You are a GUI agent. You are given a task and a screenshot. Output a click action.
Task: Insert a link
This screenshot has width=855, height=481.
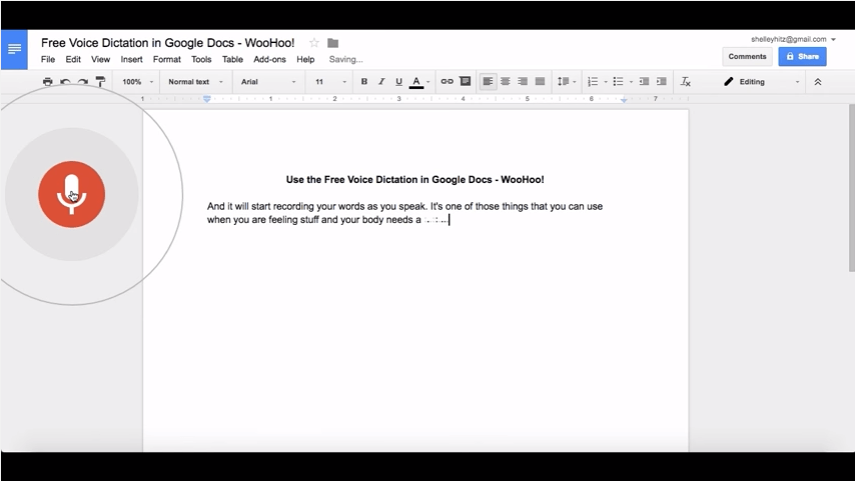(447, 82)
